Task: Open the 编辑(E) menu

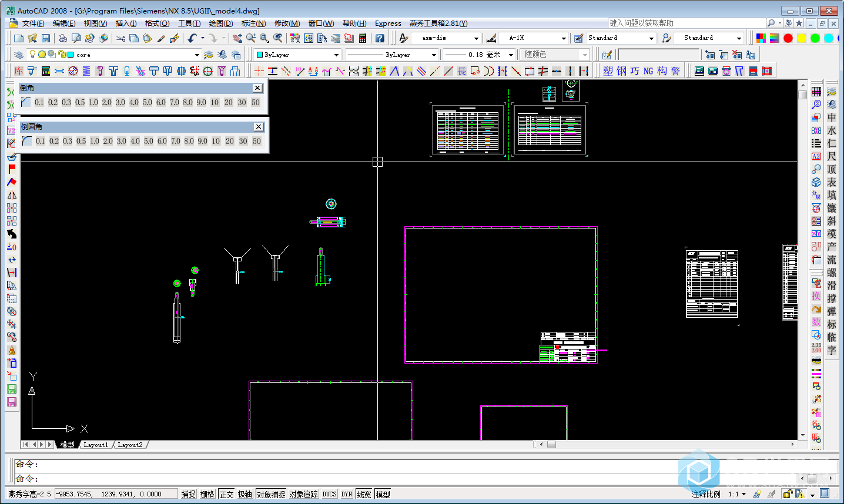Action: pyautogui.click(x=64, y=23)
